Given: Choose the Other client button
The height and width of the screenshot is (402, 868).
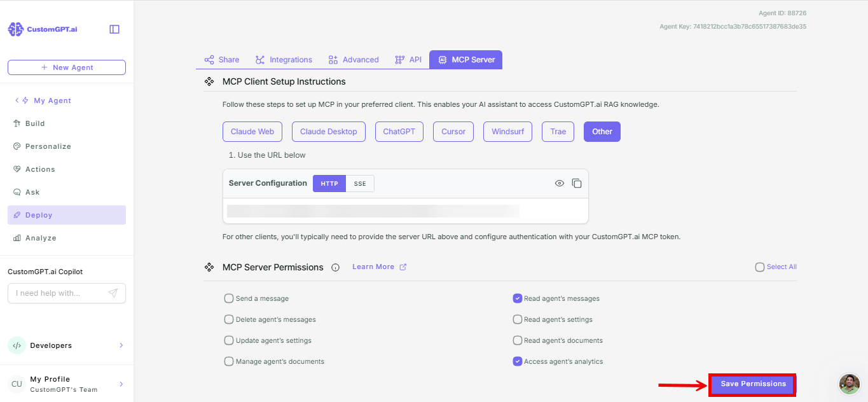Looking at the screenshot, I should pos(602,132).
